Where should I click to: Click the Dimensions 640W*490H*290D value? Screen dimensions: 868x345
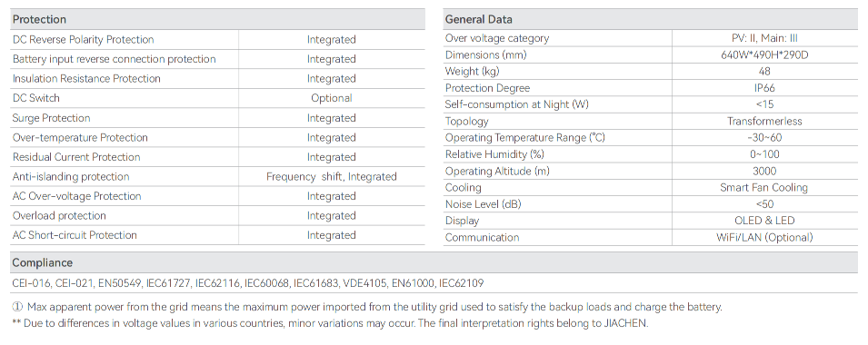pyautogui.click(x=765, y=55)
